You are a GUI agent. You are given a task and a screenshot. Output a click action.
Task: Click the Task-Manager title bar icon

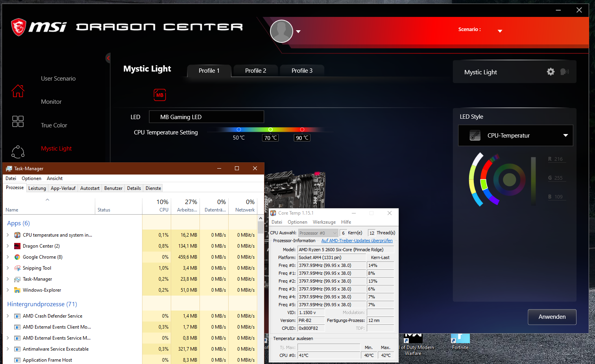9,168
